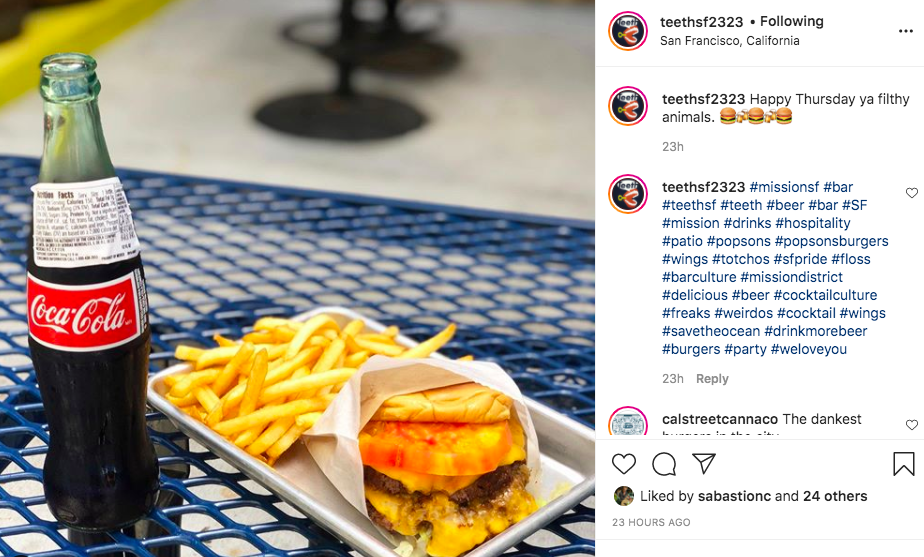Show the 24 others who liked
924x557 pixels.
coord(835,496)
